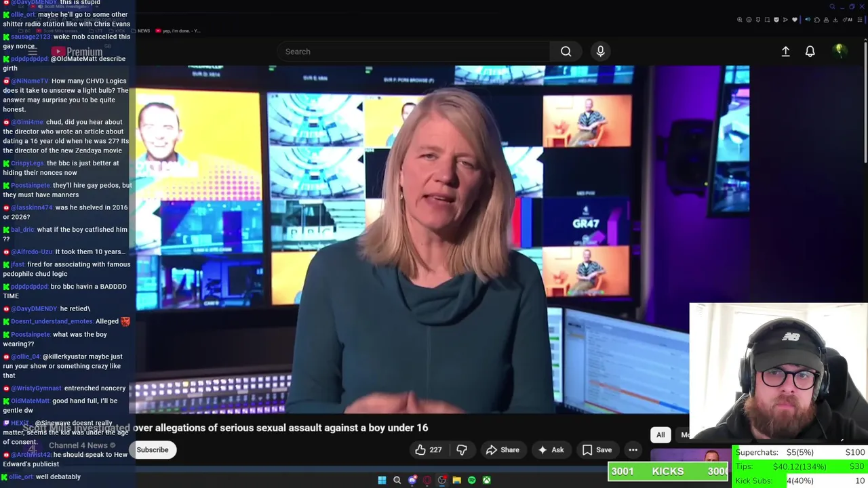Click the Kick Subs goal label

coord(754,481)
